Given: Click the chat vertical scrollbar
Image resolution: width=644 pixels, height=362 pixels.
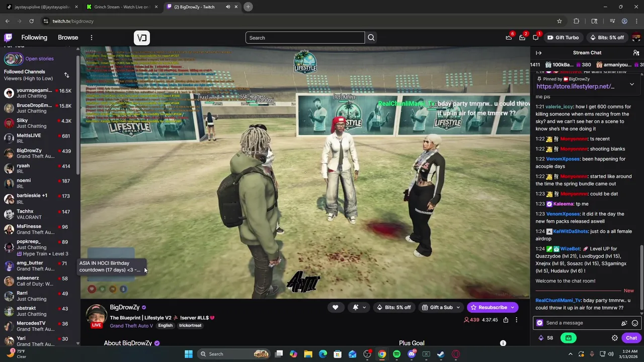Looking at the screenshot, I should pos(641,277).
